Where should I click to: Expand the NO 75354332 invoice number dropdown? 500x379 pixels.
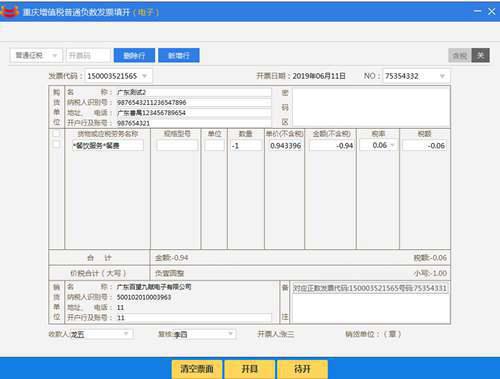pos(442,76)
